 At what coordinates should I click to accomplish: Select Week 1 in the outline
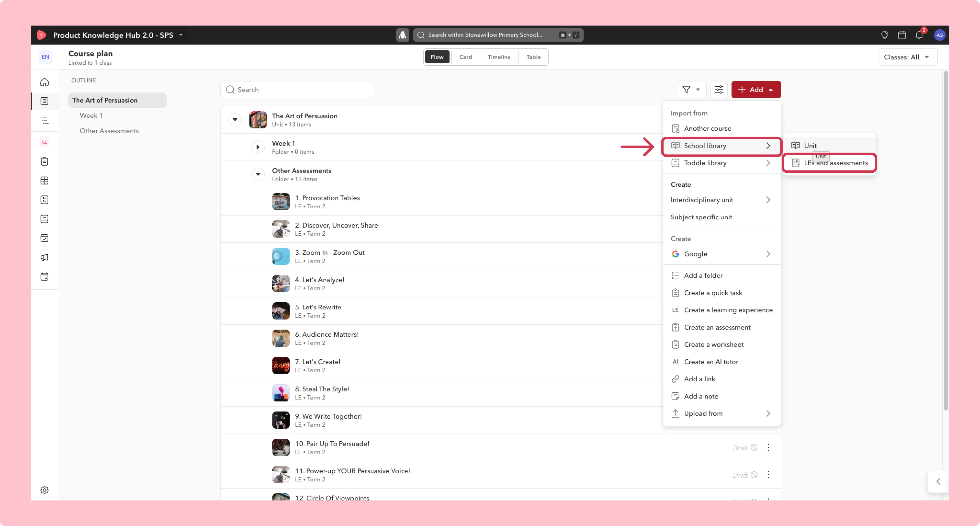(91, 115)
